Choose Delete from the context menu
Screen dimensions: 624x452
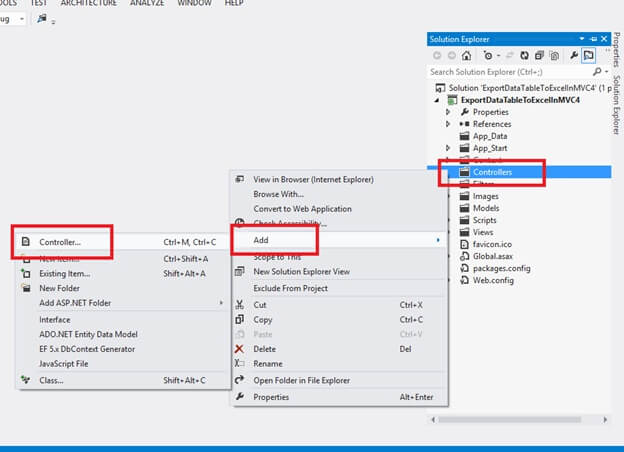(339, 349)
